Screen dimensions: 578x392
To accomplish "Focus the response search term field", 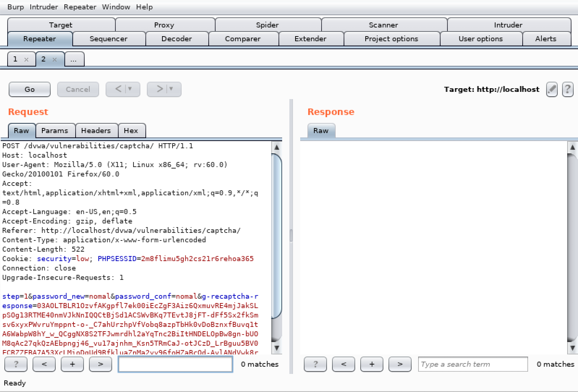I will click(x=473, y=364).
